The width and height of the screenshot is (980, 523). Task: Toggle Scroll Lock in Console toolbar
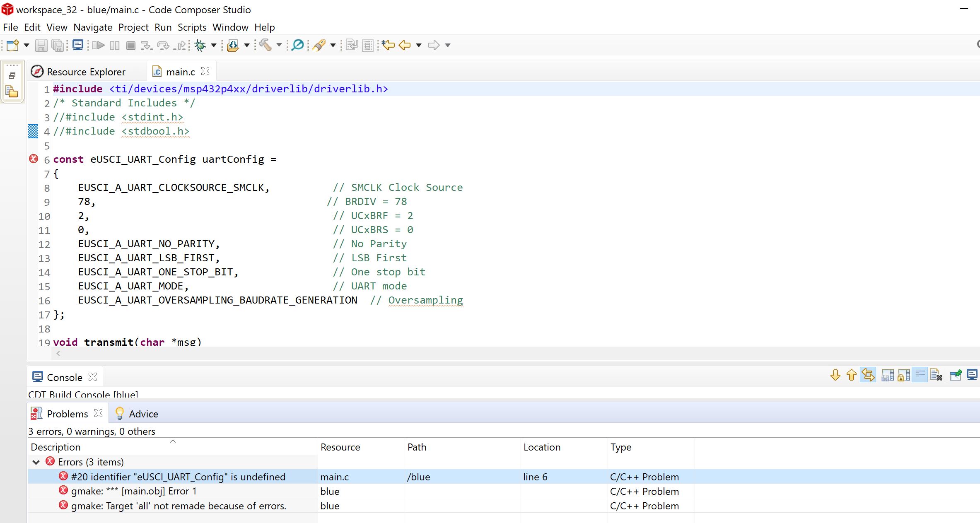point(904,376)
